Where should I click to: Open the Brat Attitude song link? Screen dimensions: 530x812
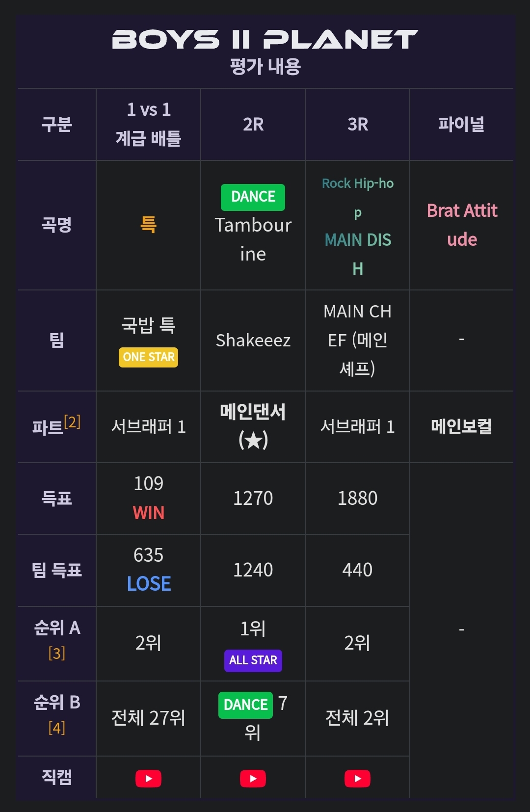tap(462, 225)
